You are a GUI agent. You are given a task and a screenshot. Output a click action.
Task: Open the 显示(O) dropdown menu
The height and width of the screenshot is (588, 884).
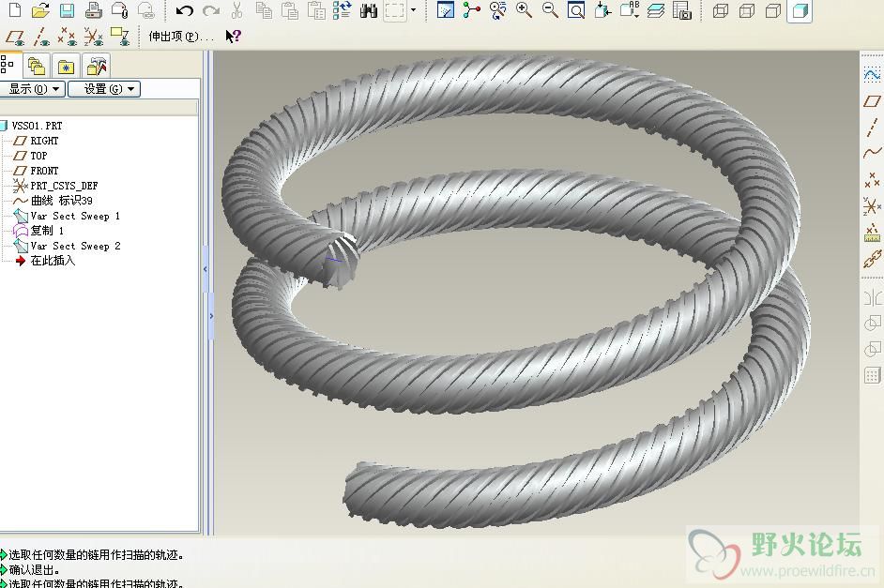(32, 89)
